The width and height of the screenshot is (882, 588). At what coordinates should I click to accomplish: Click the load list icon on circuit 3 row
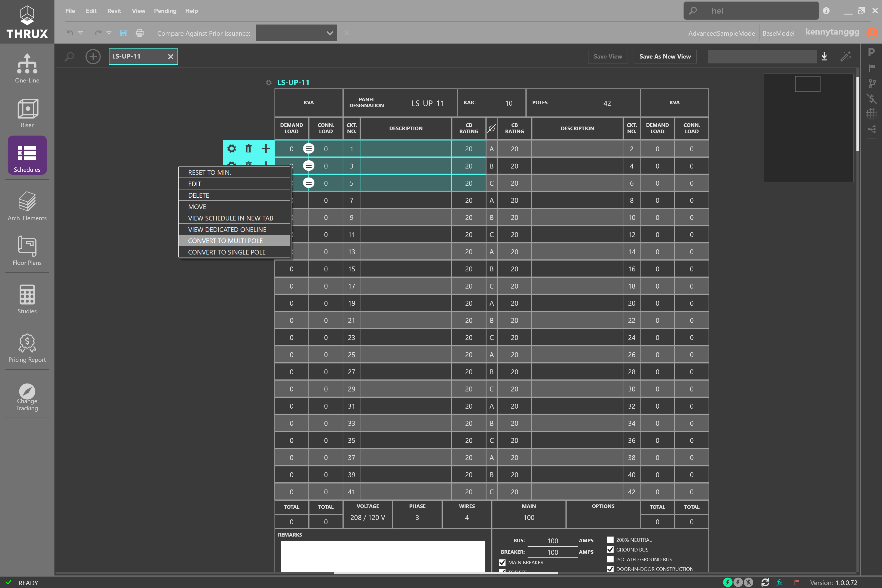click(309, 166)
